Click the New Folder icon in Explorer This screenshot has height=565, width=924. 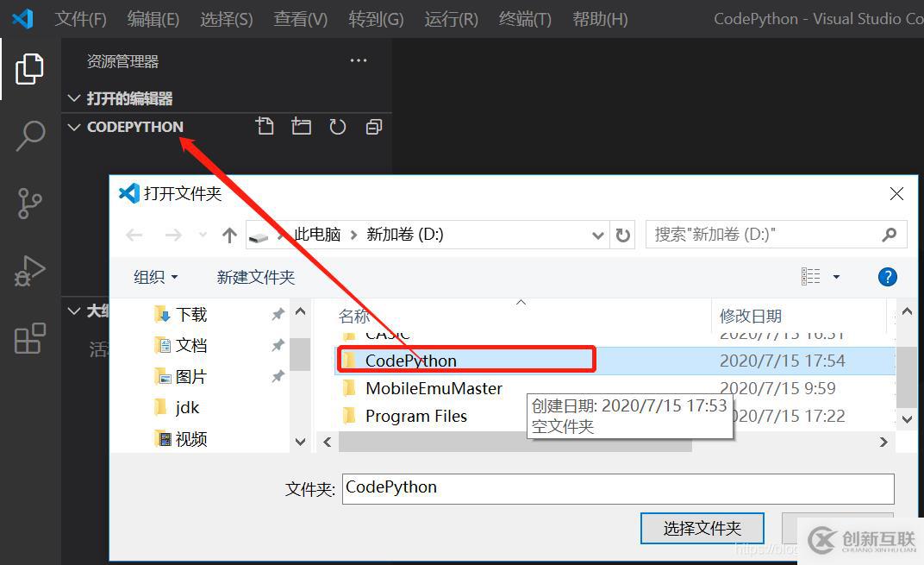pyautogui.click(x=301, y=126)
